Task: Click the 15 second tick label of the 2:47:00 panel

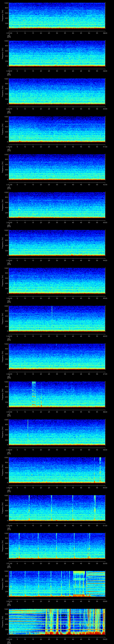Action: click(x=33, y=412)
